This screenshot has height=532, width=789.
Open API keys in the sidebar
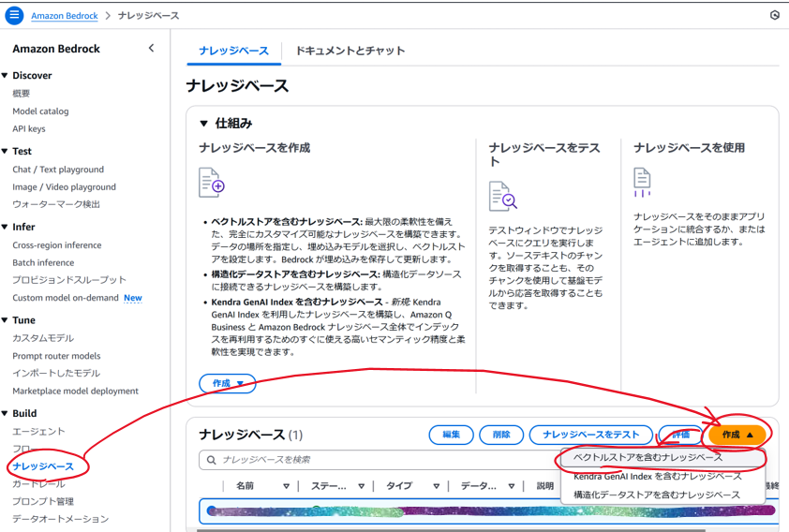(29, 128)
